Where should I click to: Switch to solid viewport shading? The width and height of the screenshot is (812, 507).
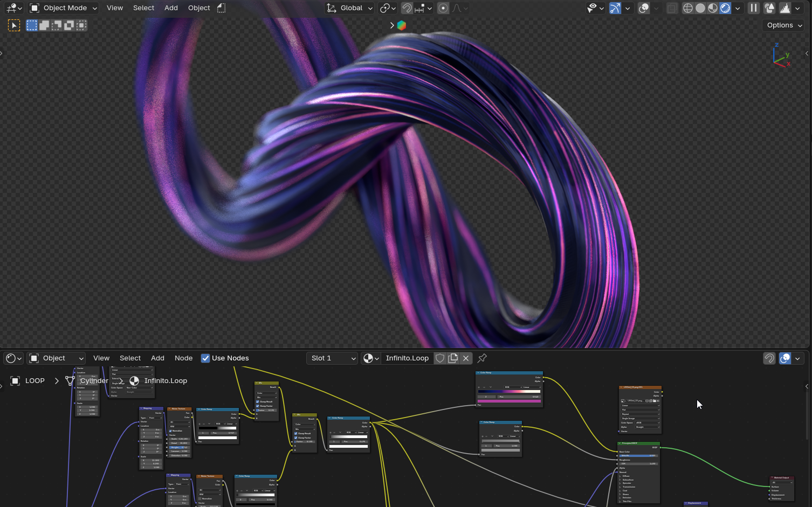(700, 8)
